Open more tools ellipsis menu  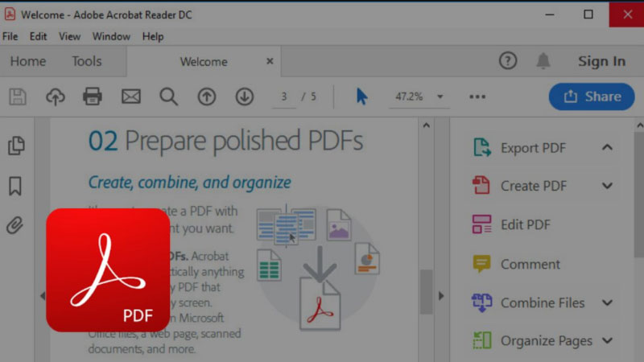pos(477,97)
